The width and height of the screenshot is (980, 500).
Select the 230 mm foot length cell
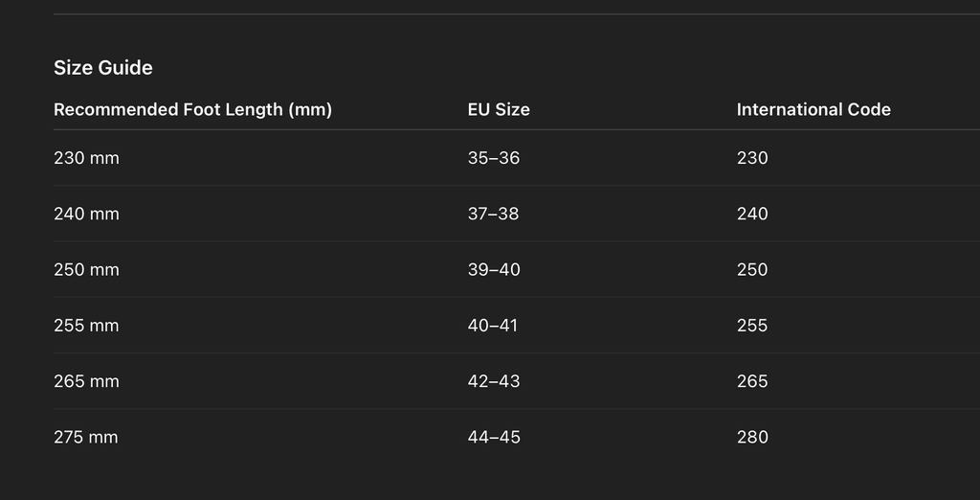tap(86, 158)
